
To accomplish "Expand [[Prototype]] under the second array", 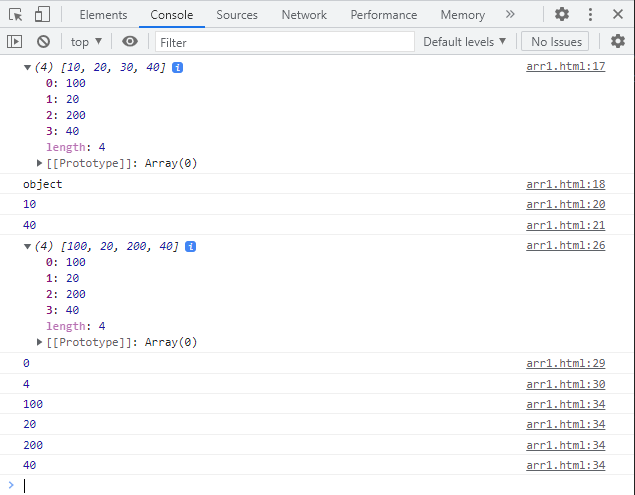I will pos(39,342).
